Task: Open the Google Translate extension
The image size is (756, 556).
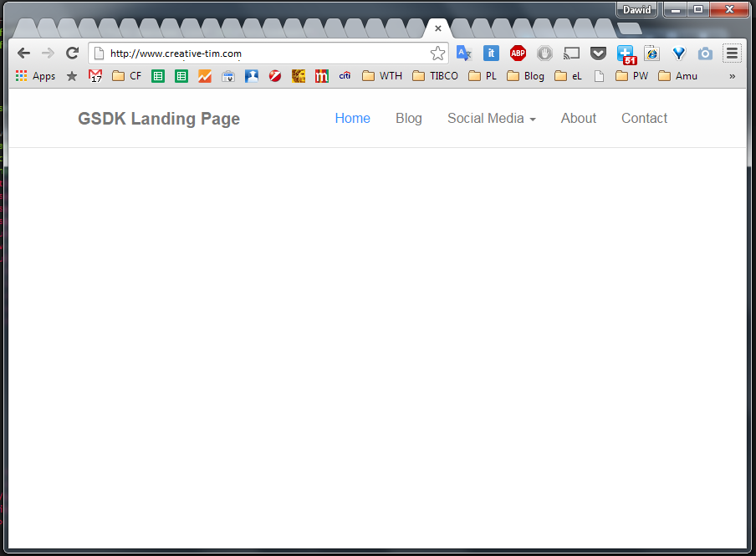Action: [x=464, y=54]
